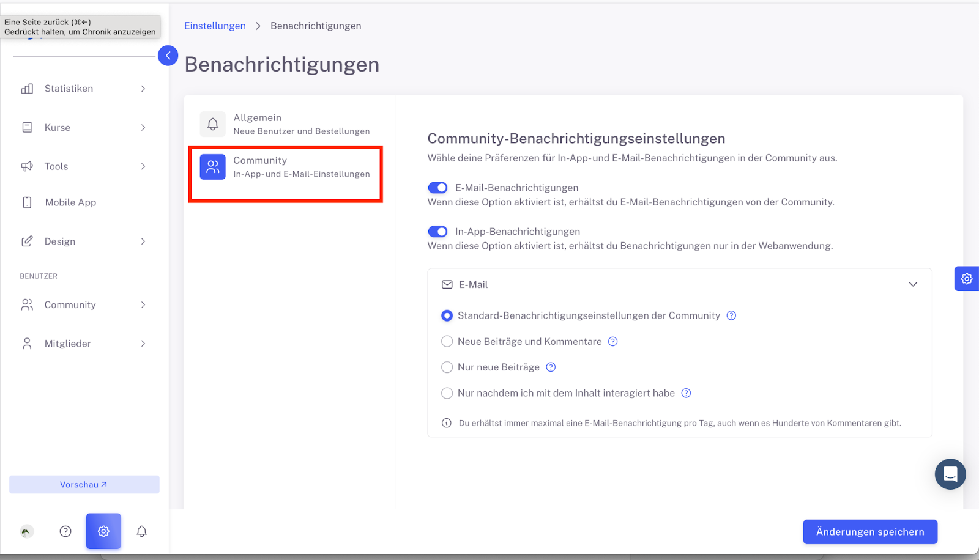Click the Design pencil icon
The width and height of the screenshot is (979, 560).
click(x=27, y=241)
